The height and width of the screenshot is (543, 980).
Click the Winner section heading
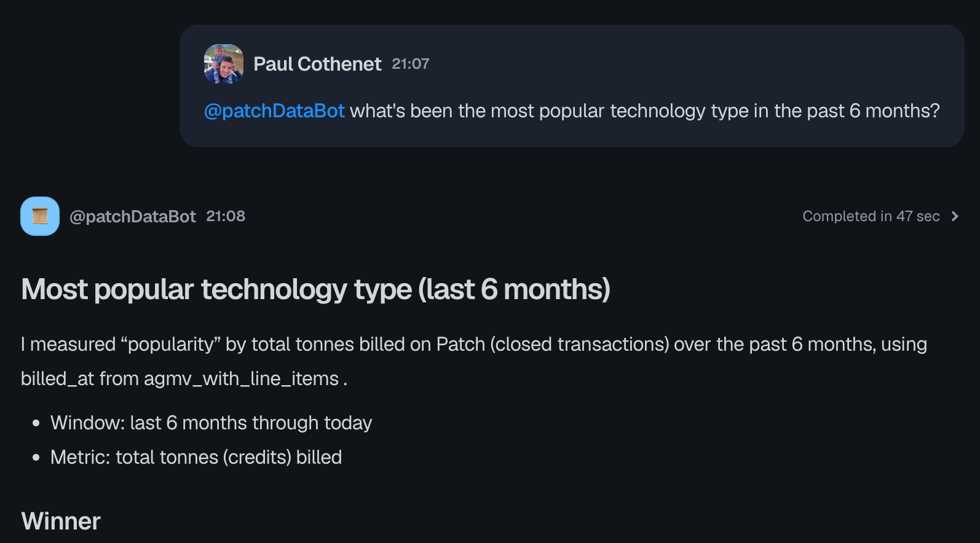pyautogui.click(x=61, y=522)
